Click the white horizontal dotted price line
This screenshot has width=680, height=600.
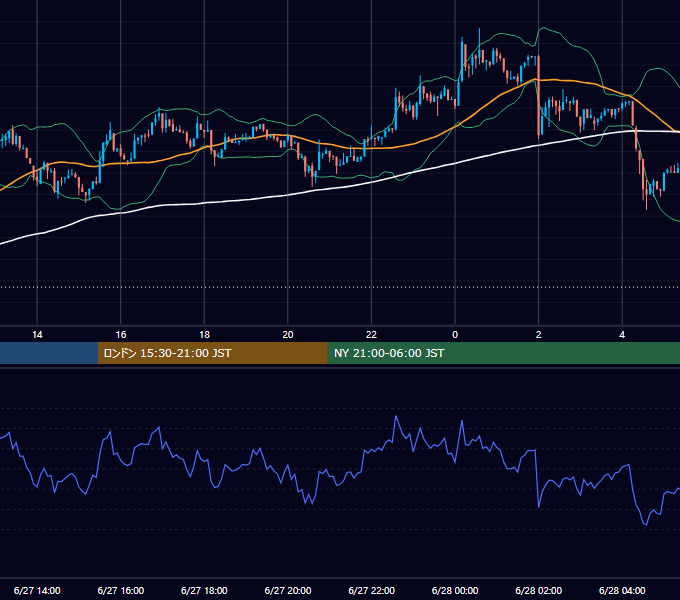tap(340, 287)
